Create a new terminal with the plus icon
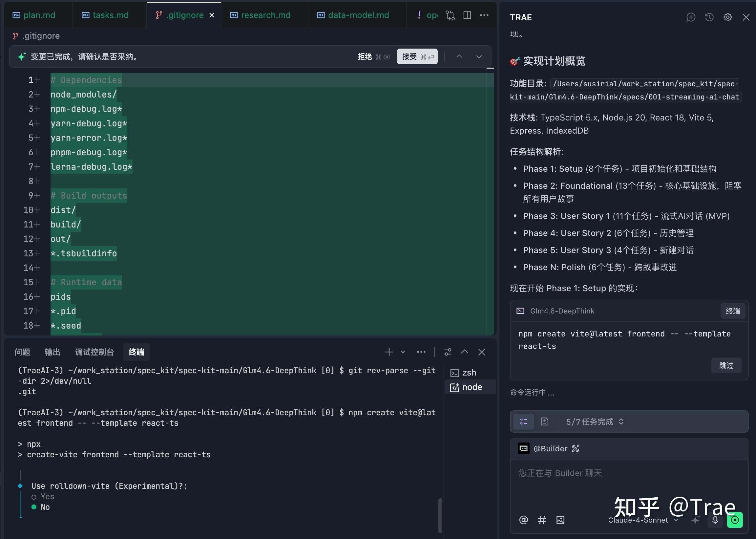756x539 pixels. [389, 352]
